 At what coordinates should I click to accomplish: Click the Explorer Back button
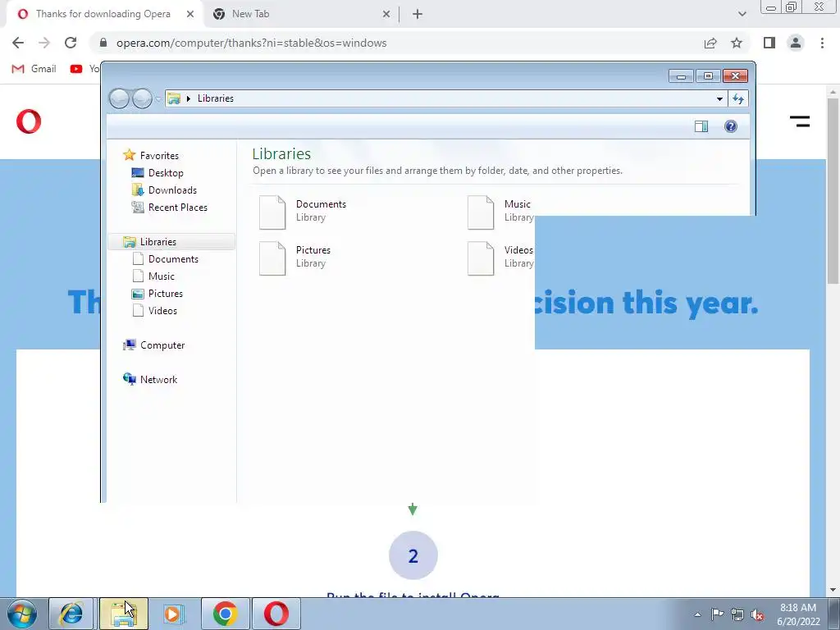(119, 98)
